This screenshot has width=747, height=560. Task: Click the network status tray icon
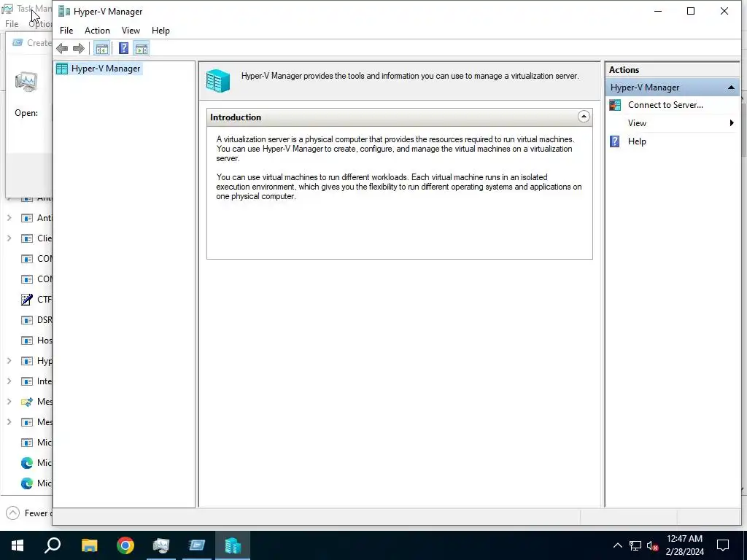click(x=635, y=545)
